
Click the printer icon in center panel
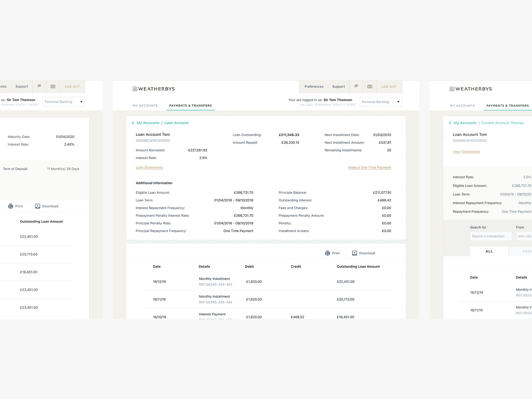click(328, 253)
